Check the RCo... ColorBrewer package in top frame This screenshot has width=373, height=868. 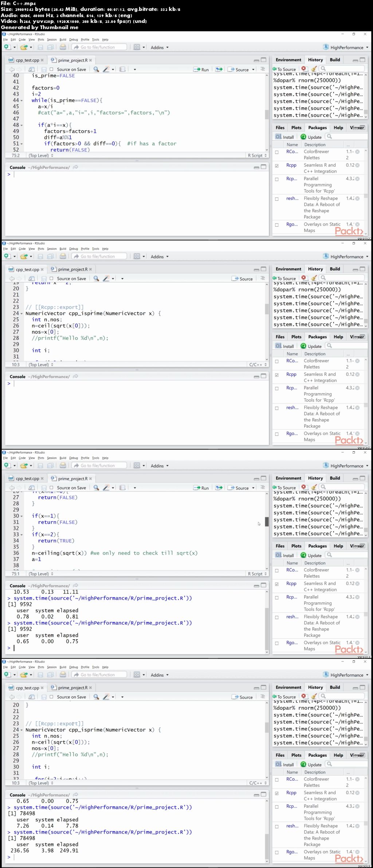point(277,152)
